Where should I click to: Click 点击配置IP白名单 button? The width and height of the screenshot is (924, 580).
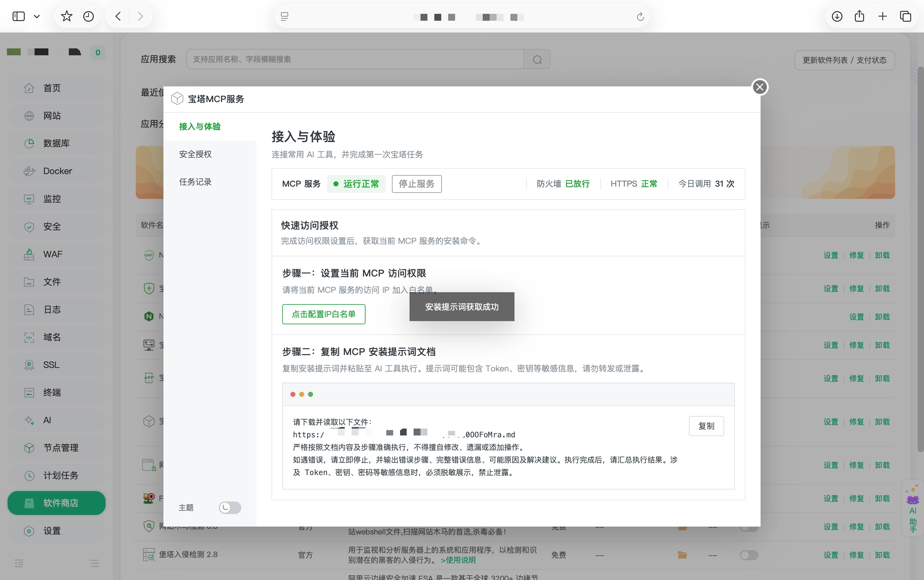tap(323, 314)
